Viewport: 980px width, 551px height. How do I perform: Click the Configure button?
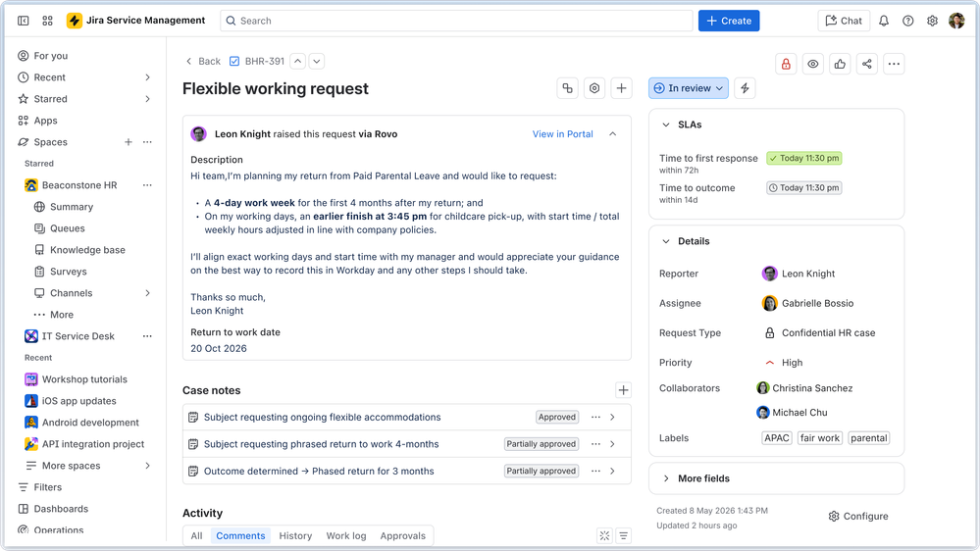[858, 516]
